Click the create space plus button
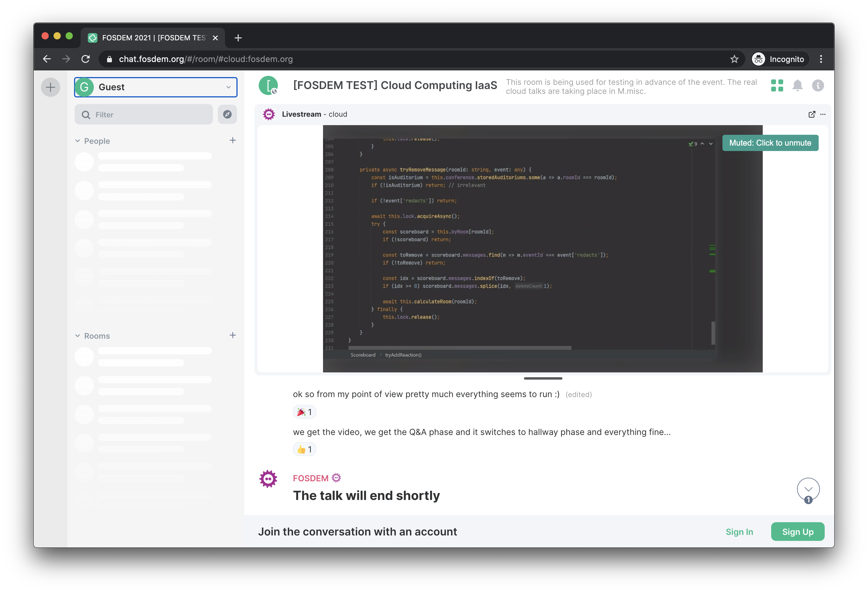This screenshot has height=592, width=868. point(51,88)
